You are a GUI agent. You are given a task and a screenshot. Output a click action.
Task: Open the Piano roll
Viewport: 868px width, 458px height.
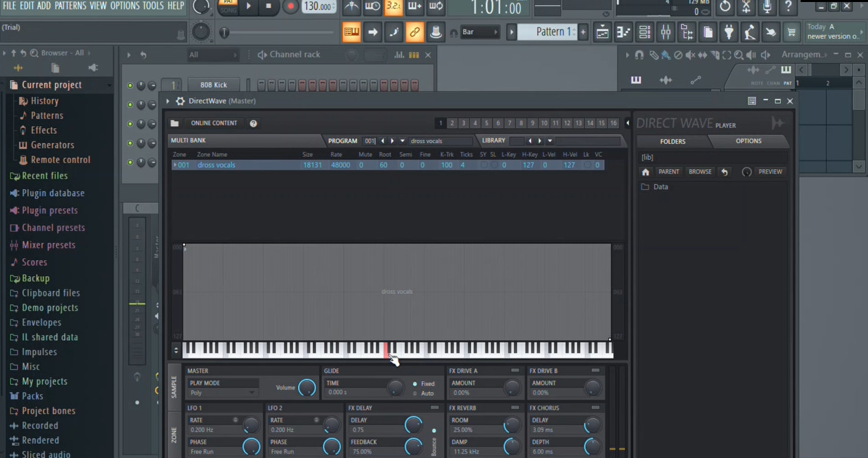(623, 32)
